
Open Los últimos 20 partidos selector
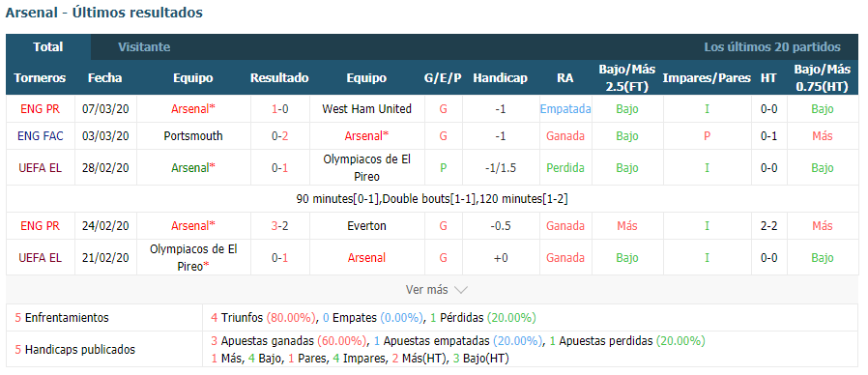(771, 47)
